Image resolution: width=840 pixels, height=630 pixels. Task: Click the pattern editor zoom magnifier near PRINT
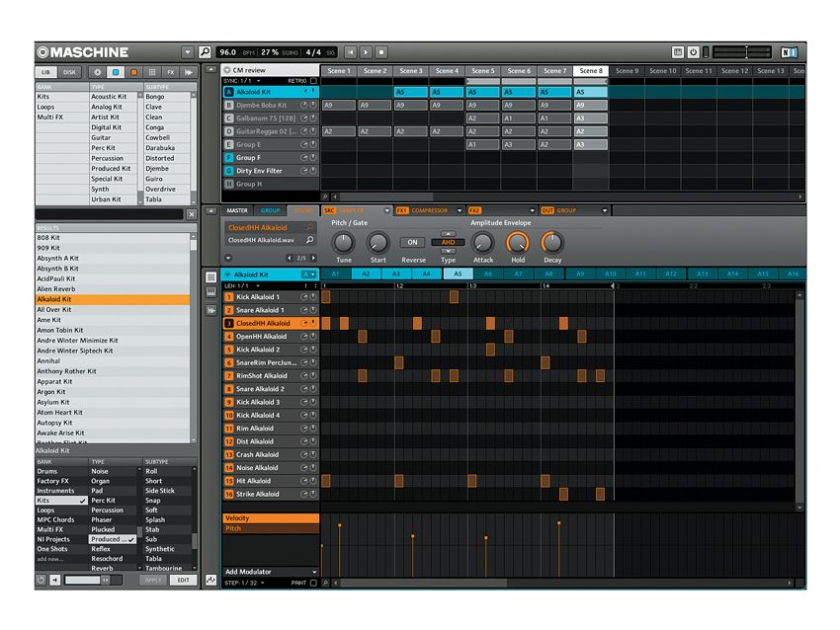(325, 583)
